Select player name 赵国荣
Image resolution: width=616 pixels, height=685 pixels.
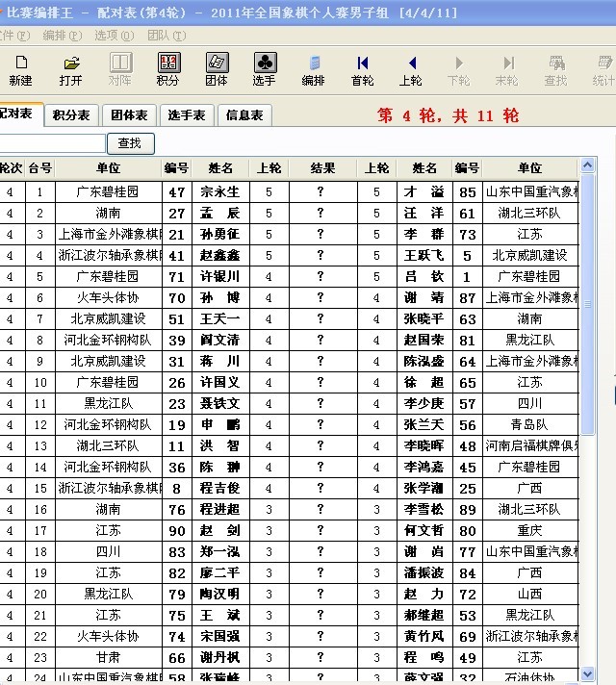(x=424, y=341)
